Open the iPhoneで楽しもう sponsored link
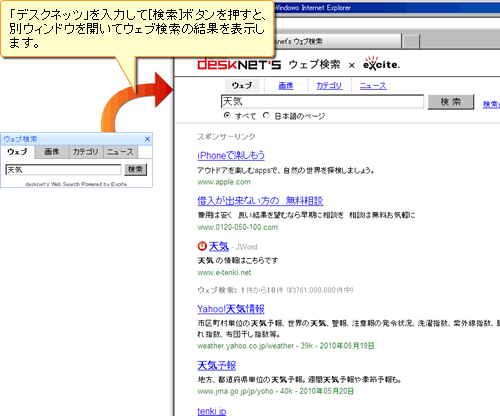Image resolution: width=500 pixels, height=416 pixels. coord(231,155)
